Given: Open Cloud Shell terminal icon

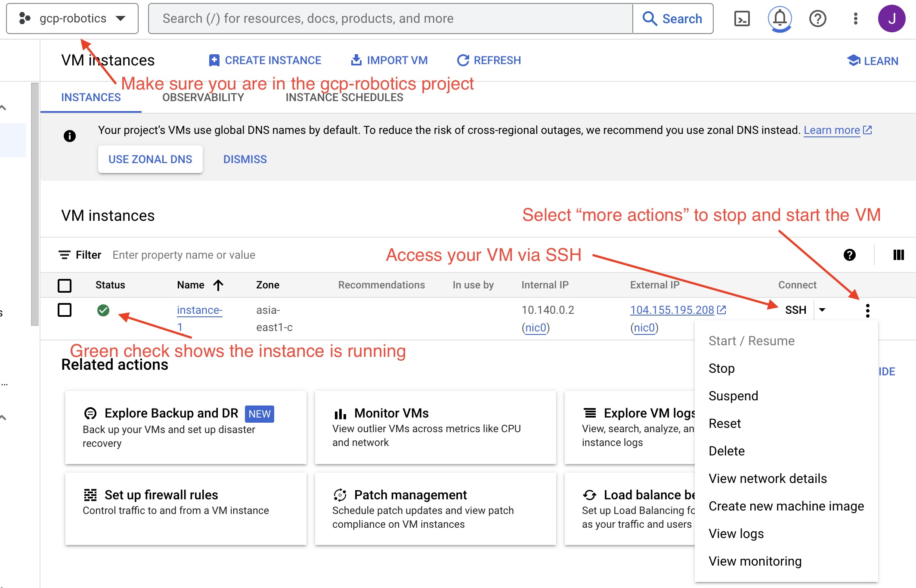Looking at the screenshot, I should click(742, 19).
